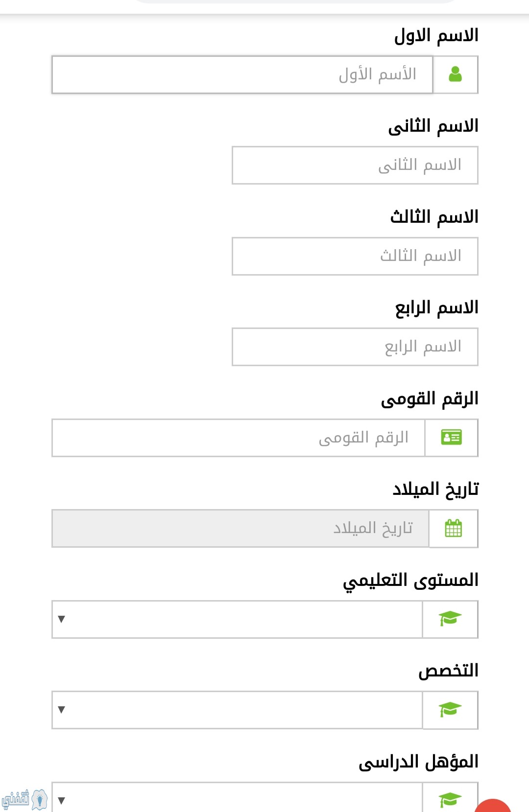Expand the المؤهل الدراسى dropdown

(x=237, y=797)
